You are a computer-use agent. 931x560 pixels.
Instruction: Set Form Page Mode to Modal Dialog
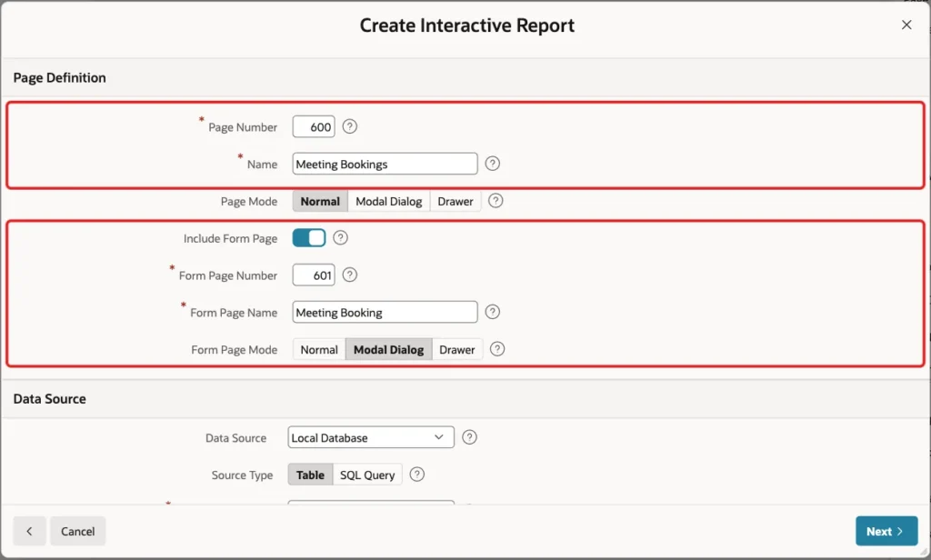click(389, 350)
